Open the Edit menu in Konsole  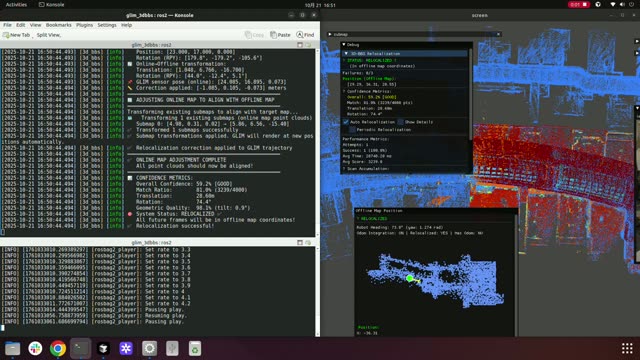click(x=20, y=25)
